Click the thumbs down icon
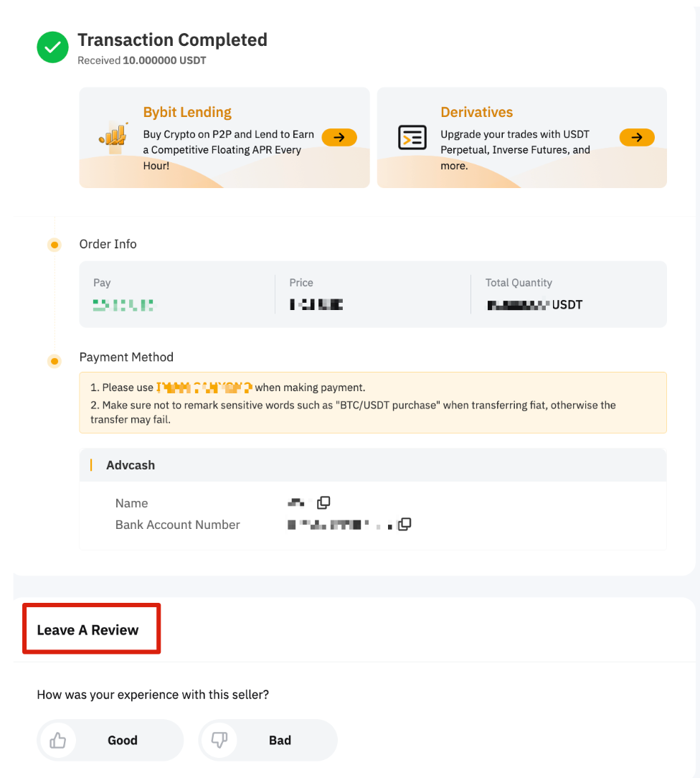700x778 pixels. [x=219, y=740]
